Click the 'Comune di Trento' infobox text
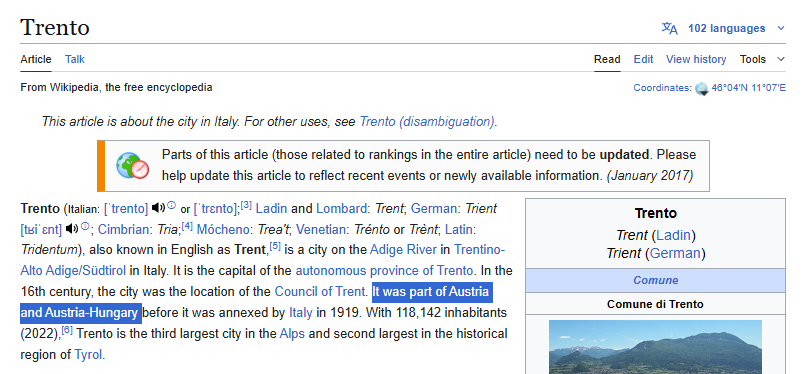 [x=655, y=304]
